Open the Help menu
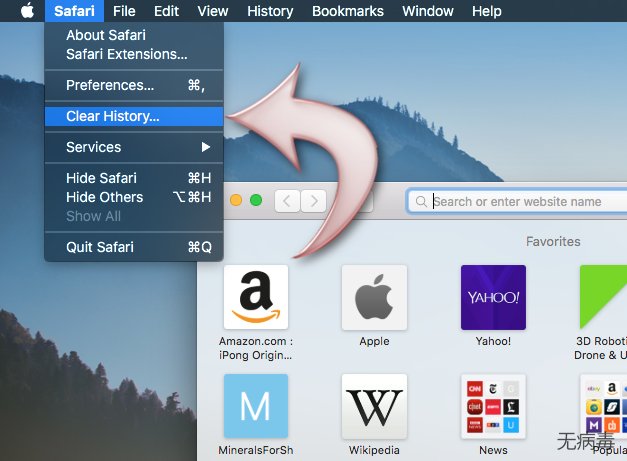The width and height of the screenshot is (627, 461). point(487,11)
